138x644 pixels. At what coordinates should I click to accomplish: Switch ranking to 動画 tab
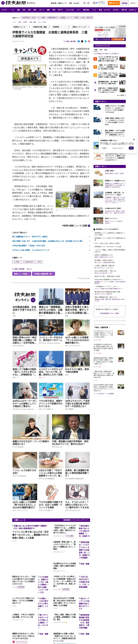tap(106, 50)
